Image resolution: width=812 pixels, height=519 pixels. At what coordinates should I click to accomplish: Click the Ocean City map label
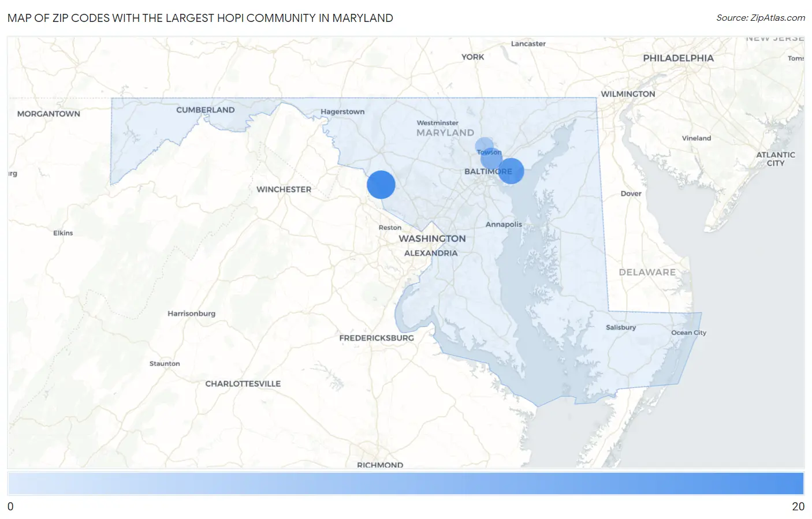688,333
